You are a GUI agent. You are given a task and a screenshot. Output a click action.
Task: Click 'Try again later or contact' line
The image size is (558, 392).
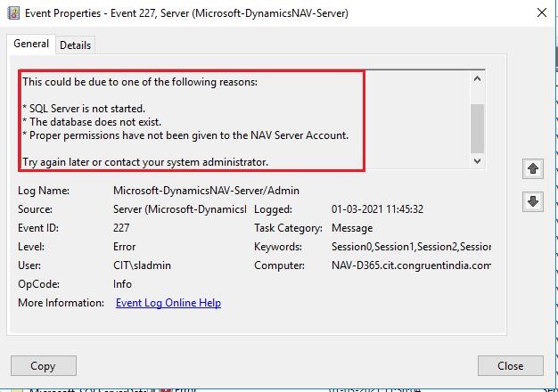[145, 162]
